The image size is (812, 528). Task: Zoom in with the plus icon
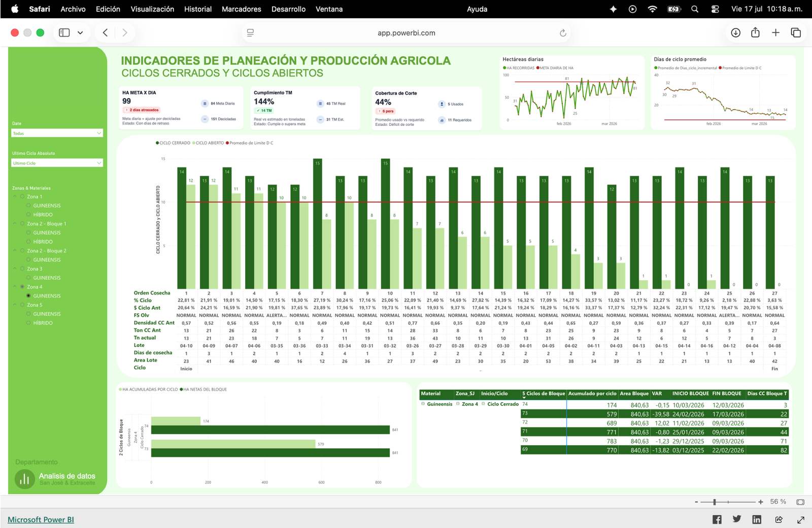point(760,502)
